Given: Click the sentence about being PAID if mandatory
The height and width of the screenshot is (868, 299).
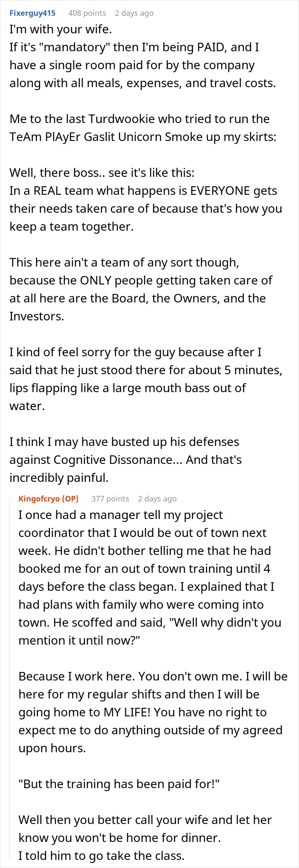Looking at the screenshot, I should click(143, 65).
